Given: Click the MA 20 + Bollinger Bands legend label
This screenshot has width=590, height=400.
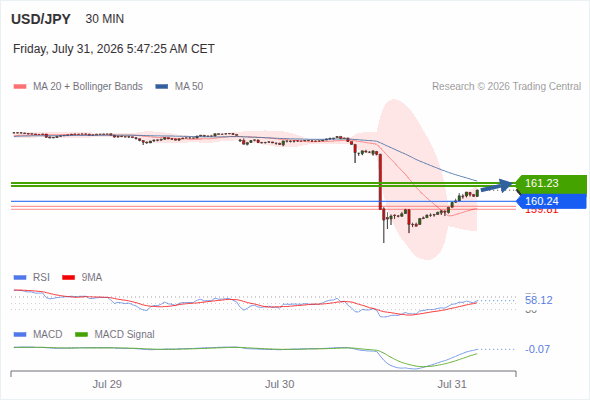Looking at the screenshot, I should [x=88, y=87].
